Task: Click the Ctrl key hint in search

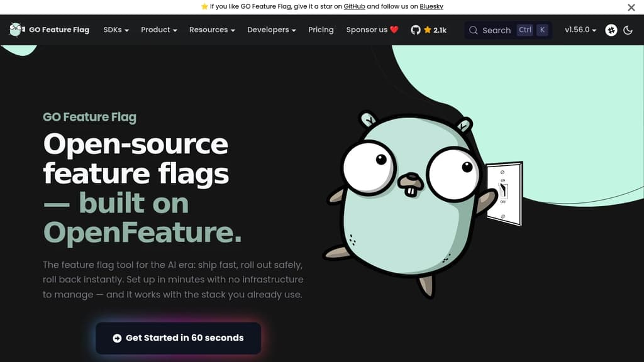Action: pos(525,30)
